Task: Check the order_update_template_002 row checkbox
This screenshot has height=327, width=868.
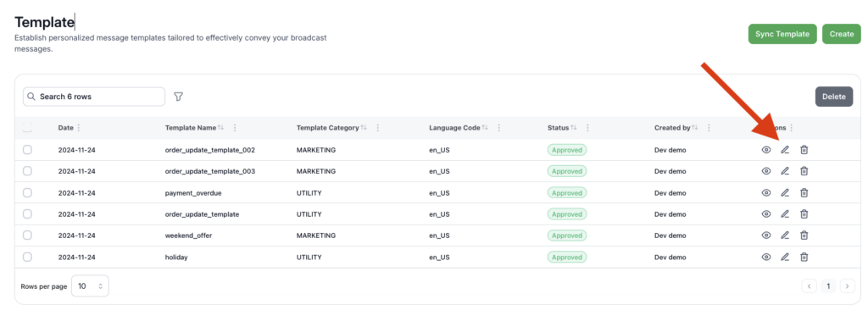Action: pos(27,150)
